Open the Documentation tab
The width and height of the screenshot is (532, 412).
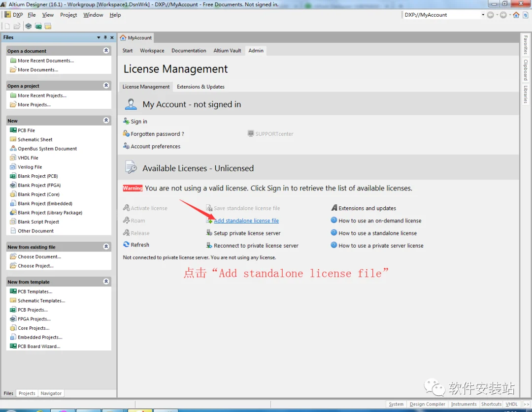pyautogui.click(x=189, y=51)
